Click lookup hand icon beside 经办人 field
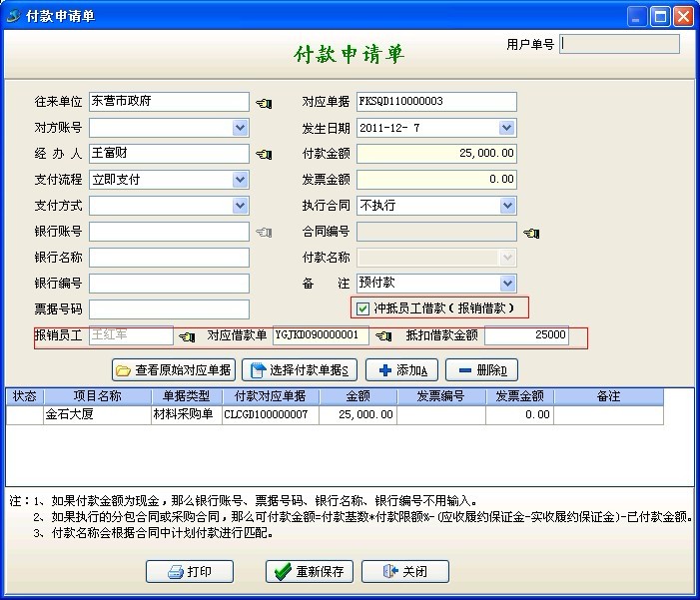The width and height of the screenshot is (700, 600). [x=264, y=154]
